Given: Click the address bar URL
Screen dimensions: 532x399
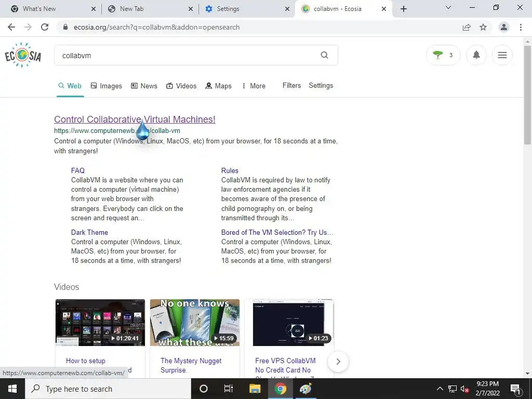Looking at the screenshot, I should click(156, 27).
